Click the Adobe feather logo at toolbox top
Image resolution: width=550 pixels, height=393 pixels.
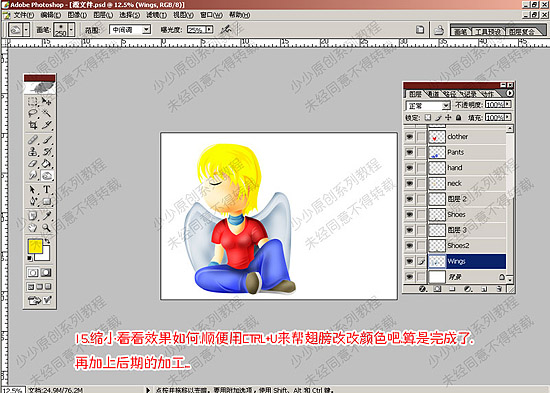pyautogui.click(x=40, y=87)
